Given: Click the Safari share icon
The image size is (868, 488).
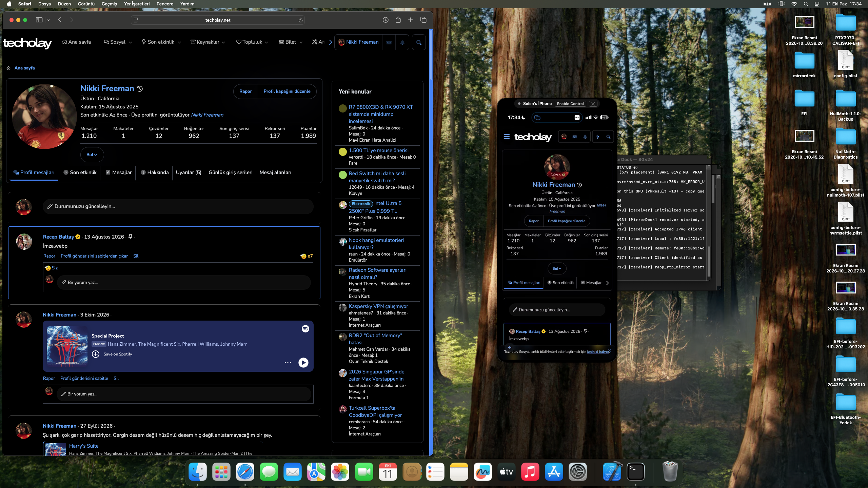Looking at the screenshot, I should click(398, 20).
